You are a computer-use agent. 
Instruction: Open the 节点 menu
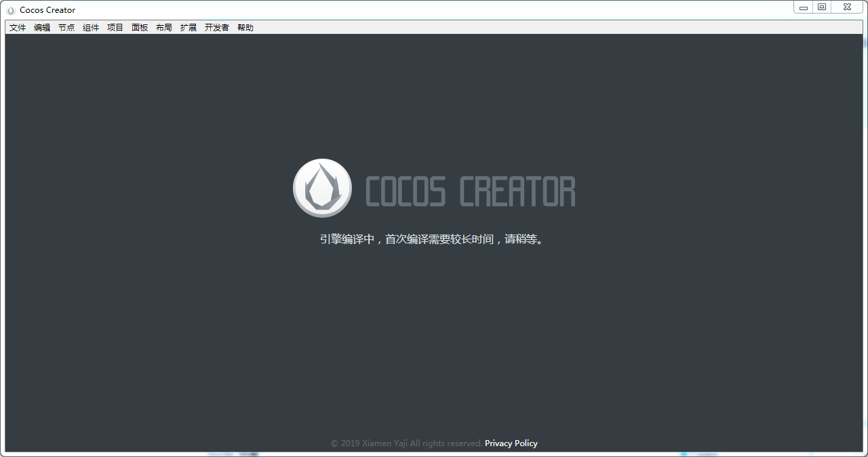(x=66, y=28)
